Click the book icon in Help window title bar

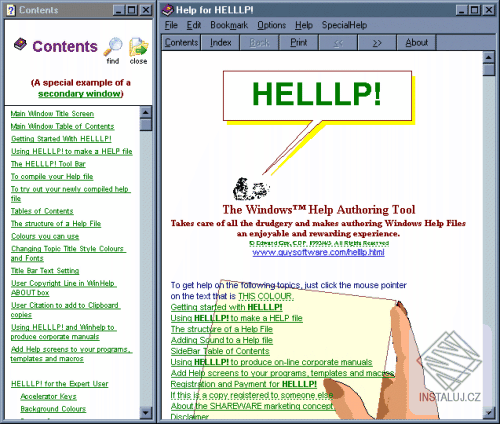point(168,10)
